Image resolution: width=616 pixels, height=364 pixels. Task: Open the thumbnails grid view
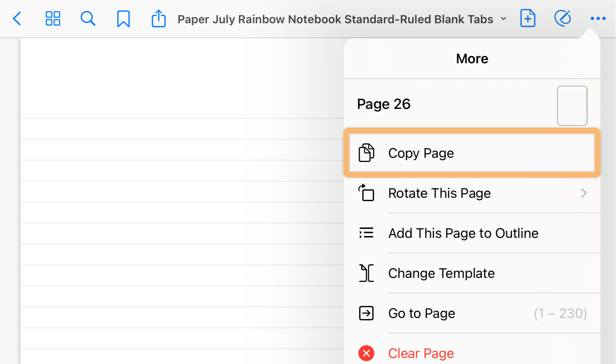point(53,19)
